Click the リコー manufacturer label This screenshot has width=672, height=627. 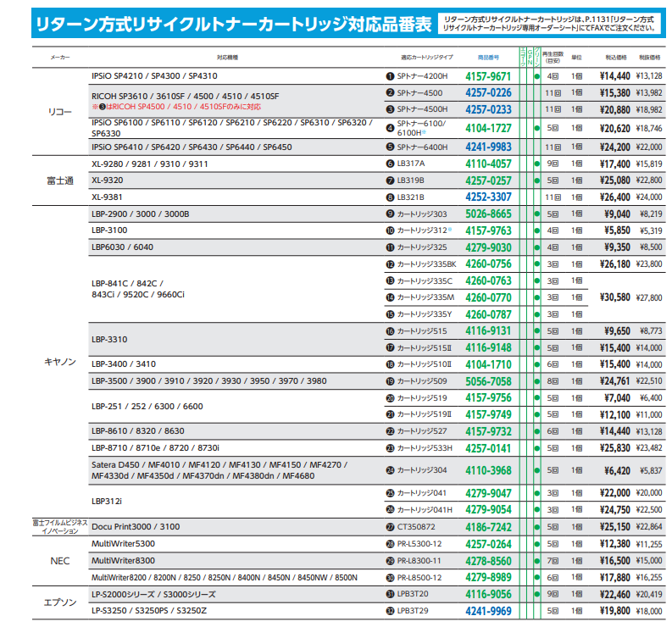point(59,112)
